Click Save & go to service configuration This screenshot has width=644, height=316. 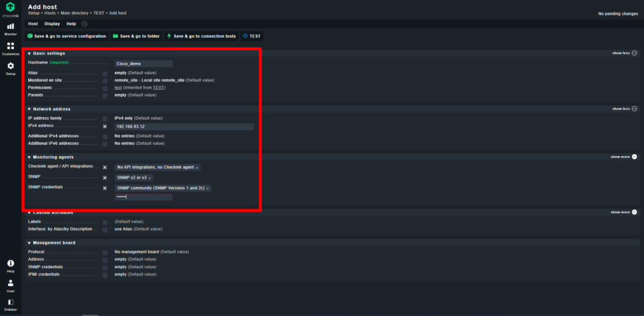67,36
